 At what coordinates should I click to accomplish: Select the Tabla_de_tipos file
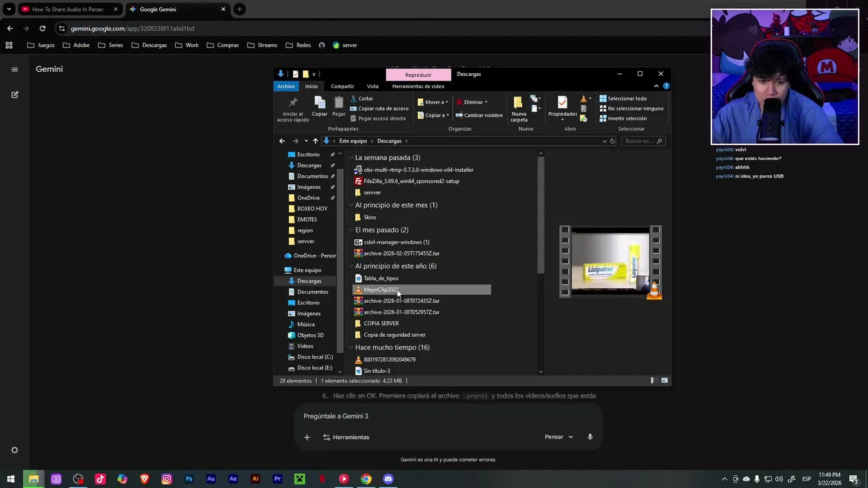(376, 279)
